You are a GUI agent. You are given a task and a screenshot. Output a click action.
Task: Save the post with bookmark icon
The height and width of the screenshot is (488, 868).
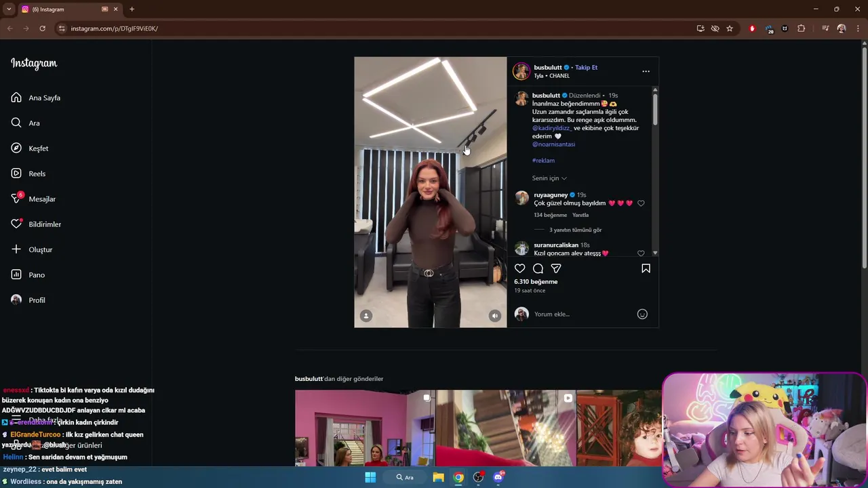(x=646, y=268)
